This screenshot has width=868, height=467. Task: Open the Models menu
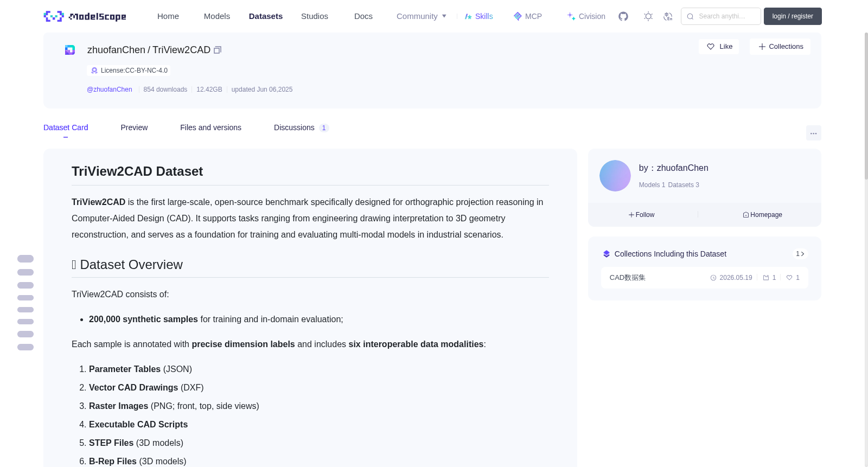click(x=217, y=16)
